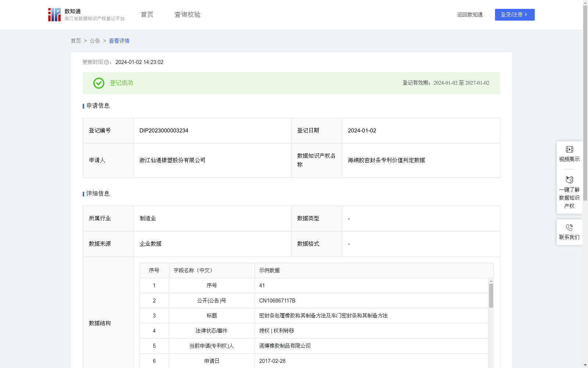
Task: Click the patent number CN106867117B
Action: [x=277, y=301]
